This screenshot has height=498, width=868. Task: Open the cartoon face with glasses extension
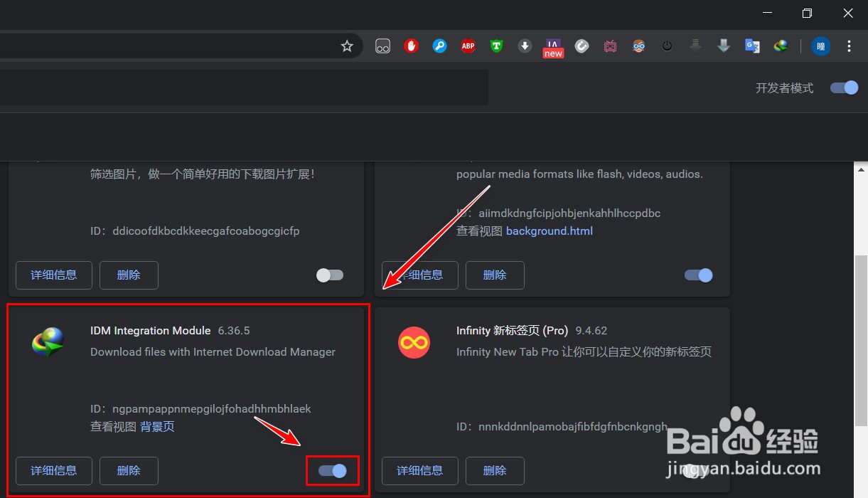[638, 46]
